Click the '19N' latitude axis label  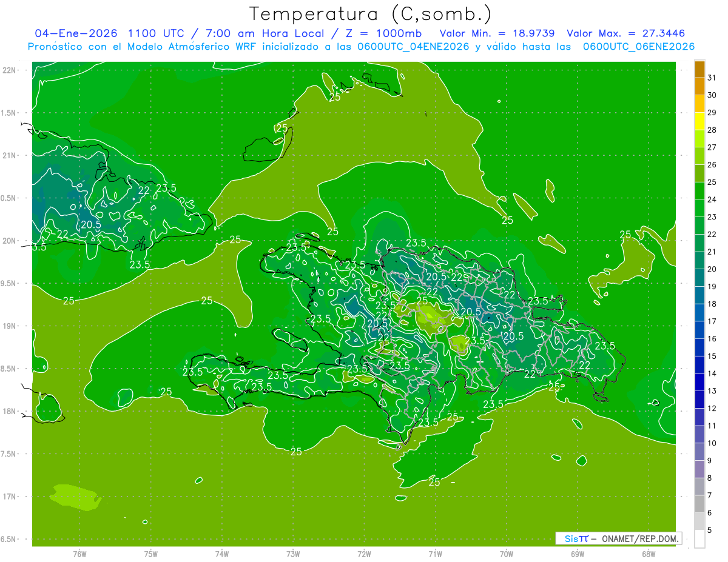point(9,326)
